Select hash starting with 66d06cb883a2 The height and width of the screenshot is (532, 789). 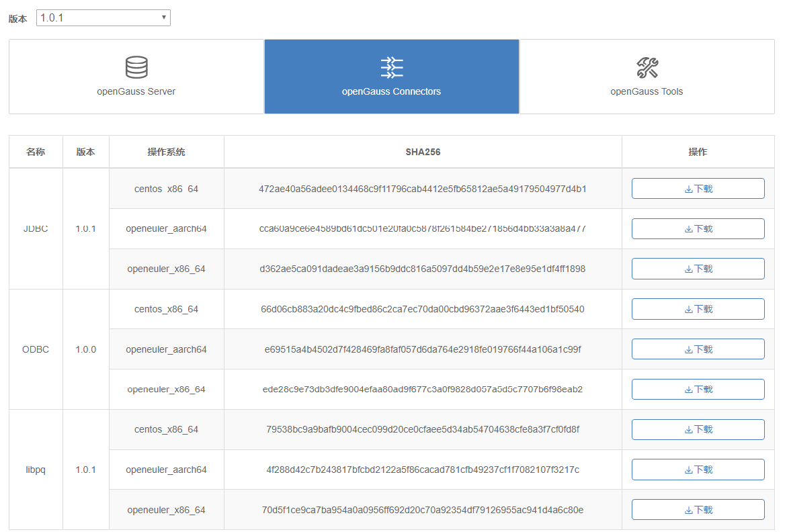point(423,309)
